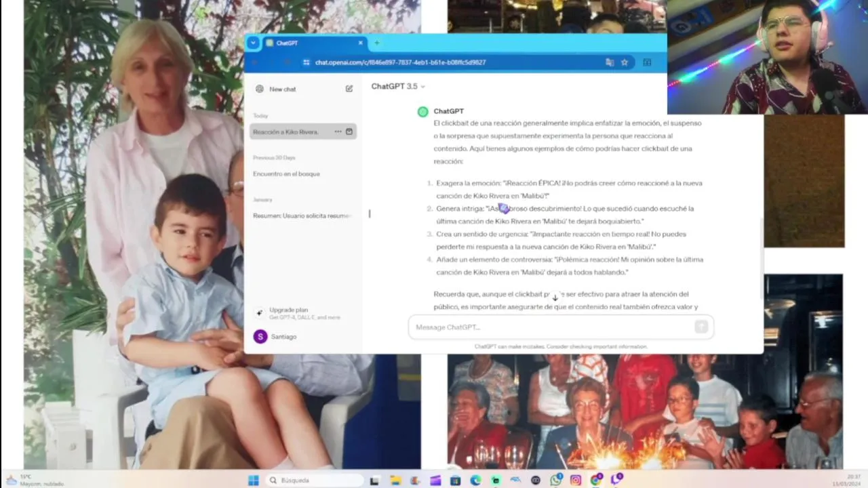The image size is (868, 488).
Task: Click the taskbar Búsqueda search box
Action: coord(315,480)
